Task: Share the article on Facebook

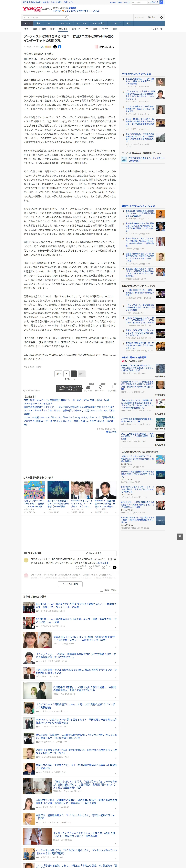Action: pyautogui.click(x=60, y=47)
